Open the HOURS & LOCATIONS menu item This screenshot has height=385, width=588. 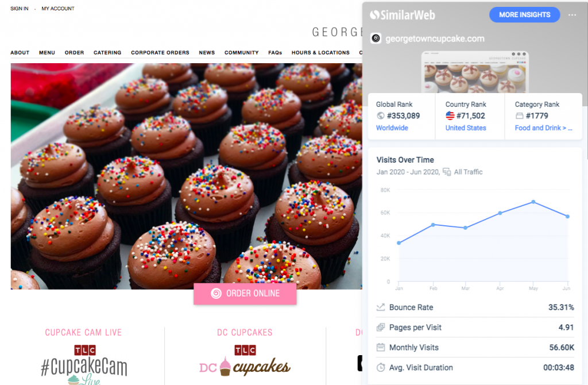pos(320,52)
